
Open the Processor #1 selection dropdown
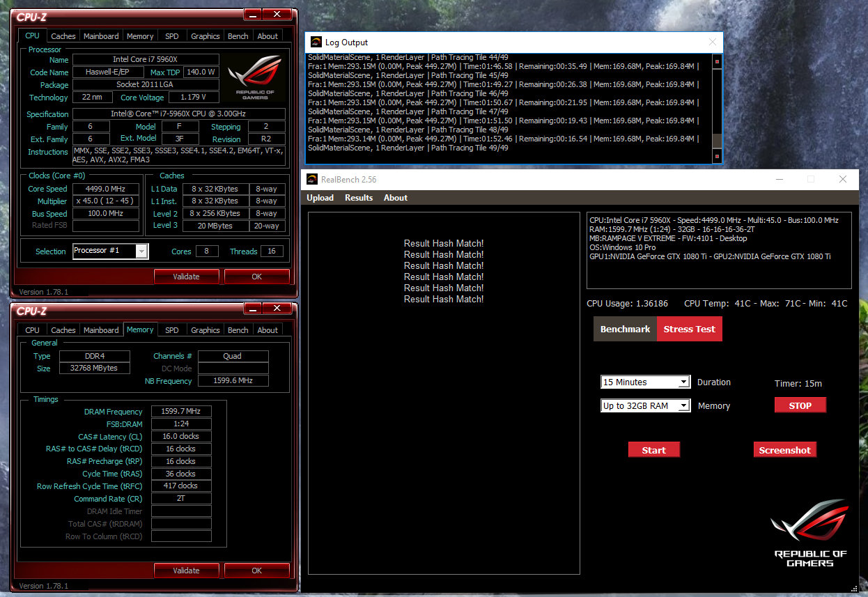pyautogui.click(x=141, y=251)
